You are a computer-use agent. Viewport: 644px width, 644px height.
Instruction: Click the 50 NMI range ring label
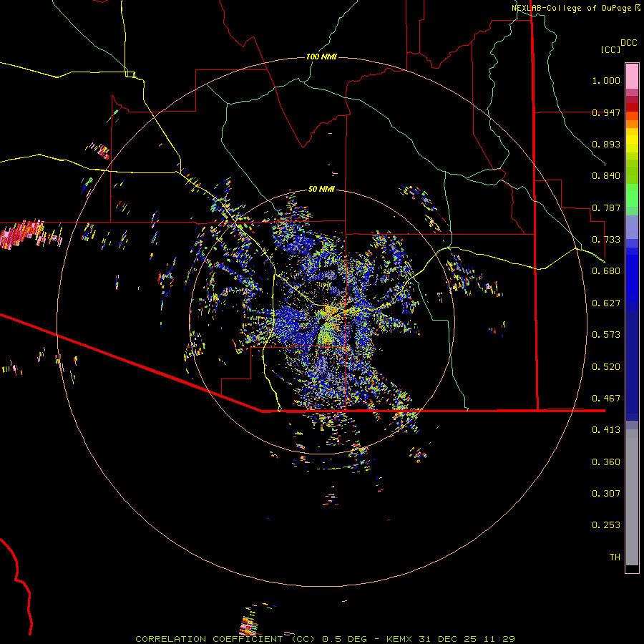coord(321,190)
